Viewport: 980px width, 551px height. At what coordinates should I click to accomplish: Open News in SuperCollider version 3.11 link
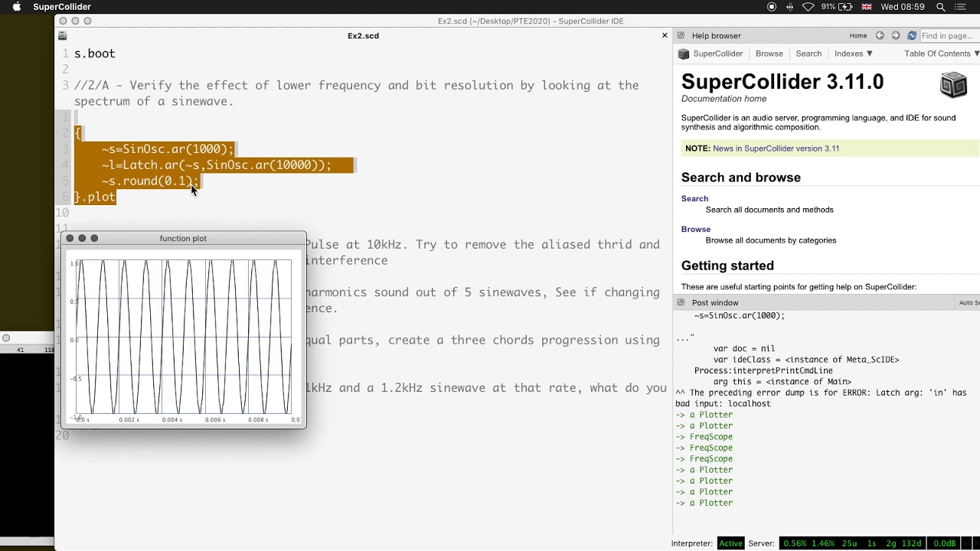[776, 148]
